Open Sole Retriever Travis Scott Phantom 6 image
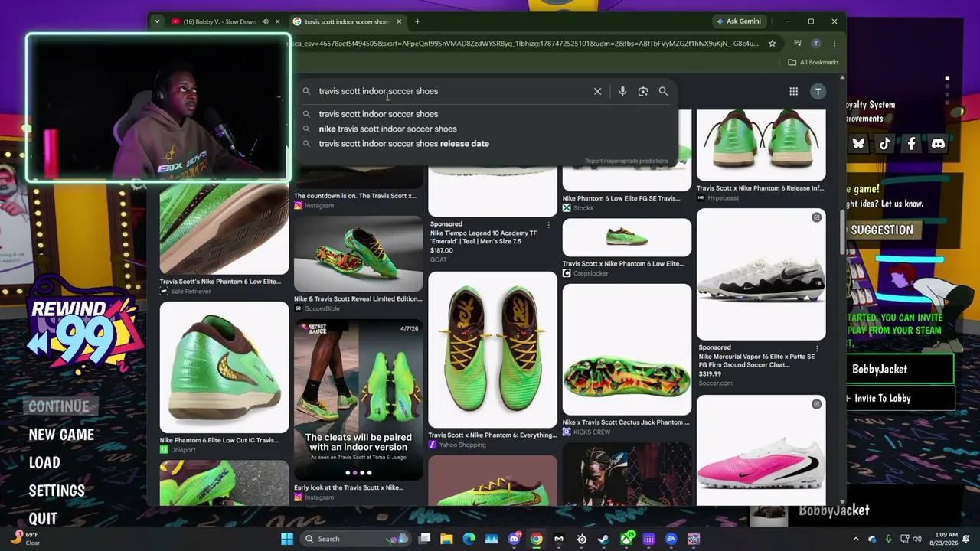 click(224, 230)
